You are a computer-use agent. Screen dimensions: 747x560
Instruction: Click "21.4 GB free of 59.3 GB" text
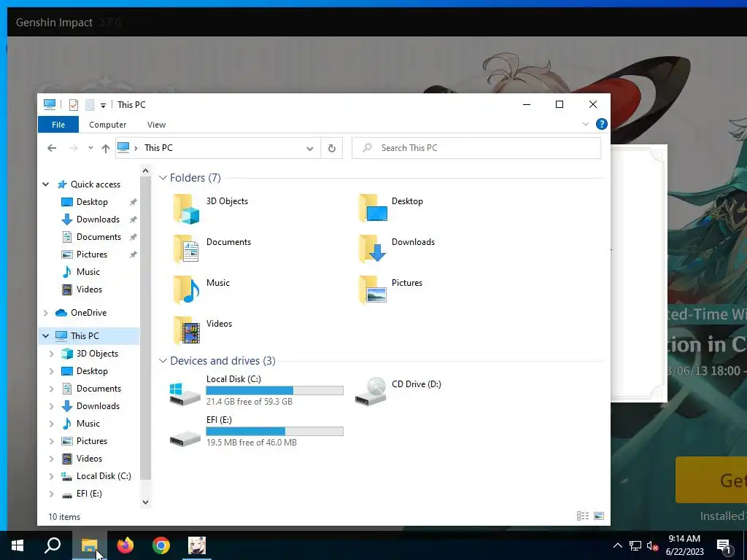pos(249,402)
